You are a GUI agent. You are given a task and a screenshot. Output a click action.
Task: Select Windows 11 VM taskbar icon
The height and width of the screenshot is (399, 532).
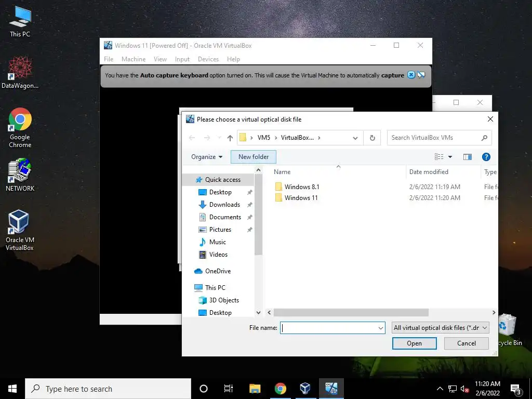point(331,389)
